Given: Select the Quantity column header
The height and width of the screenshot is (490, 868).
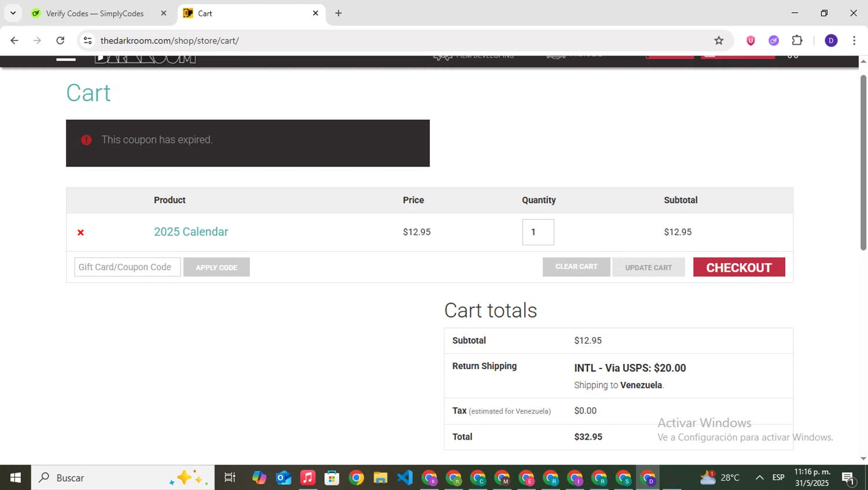Looking at the screenshot, I should [539, 200].
